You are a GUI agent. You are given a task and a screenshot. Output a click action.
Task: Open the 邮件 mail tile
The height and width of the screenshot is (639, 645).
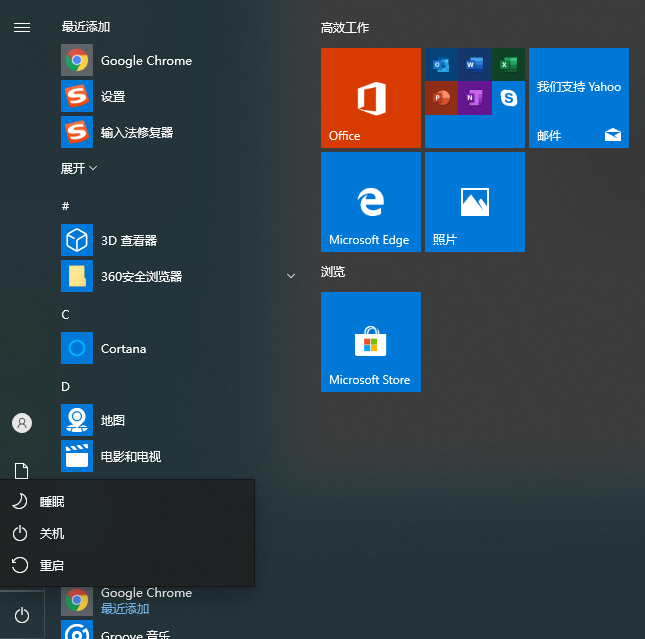(x=578, y=98)
